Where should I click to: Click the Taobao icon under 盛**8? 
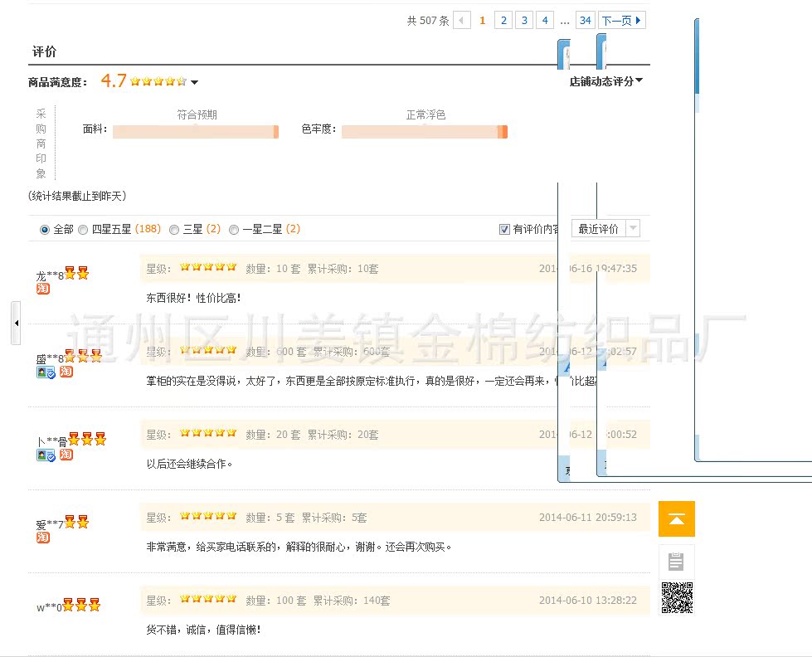coord(66,372)
